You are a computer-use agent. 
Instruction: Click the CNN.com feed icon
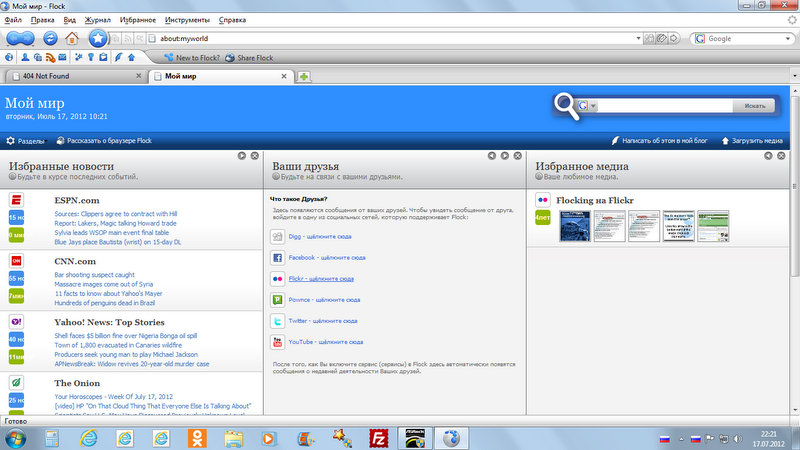16,261
